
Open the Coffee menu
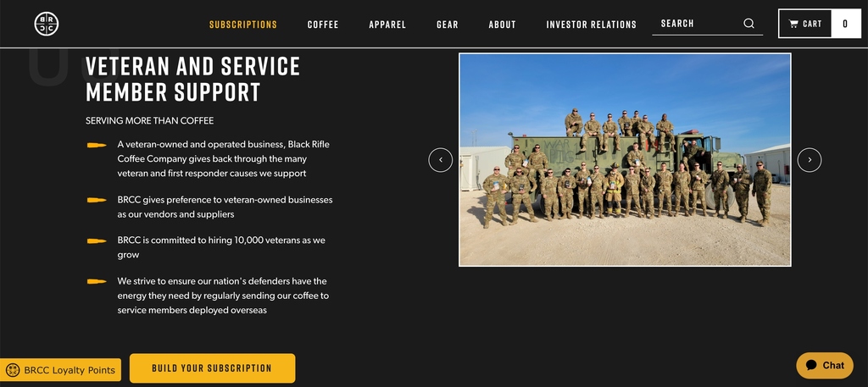tap(323, 25)
